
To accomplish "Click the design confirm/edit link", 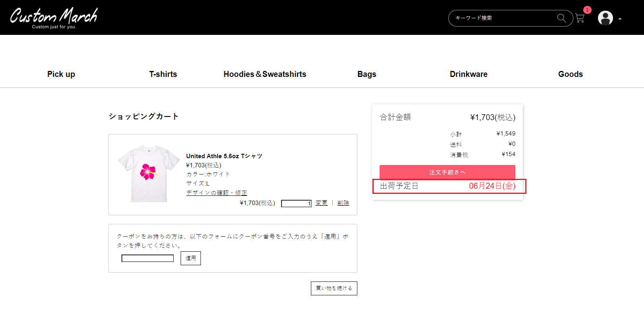I will [217, 193].
